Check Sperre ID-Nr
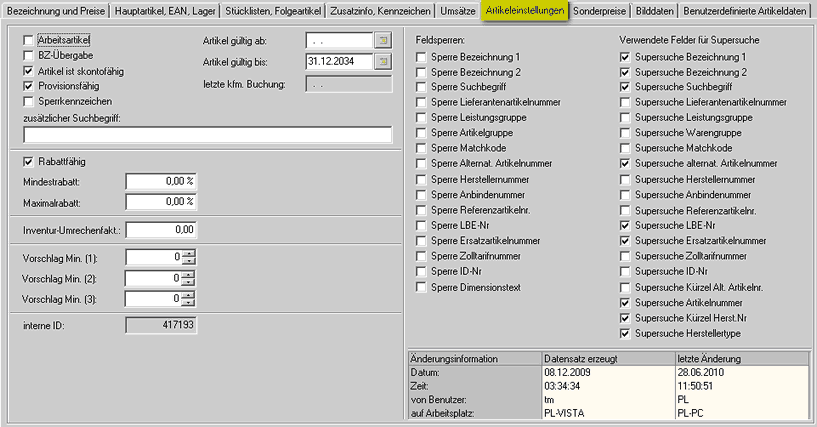The height and width of the screenshot is (427, 817). tap(421, 271)
